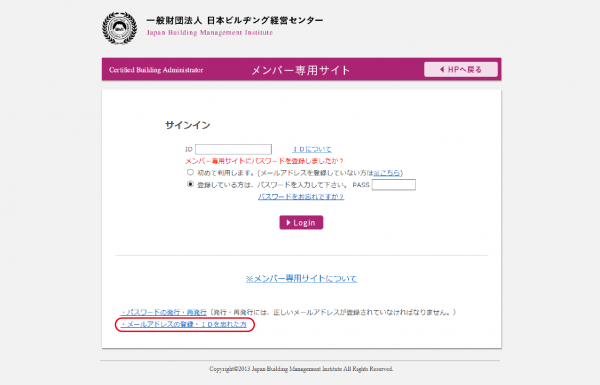Click the red password registration question text
600x385 pixels.
(264, 161)
